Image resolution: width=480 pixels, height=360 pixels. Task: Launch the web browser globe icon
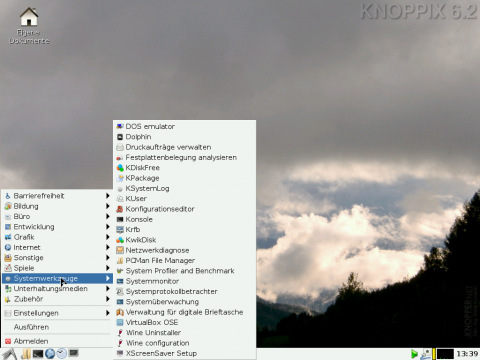tap(50, 353)
